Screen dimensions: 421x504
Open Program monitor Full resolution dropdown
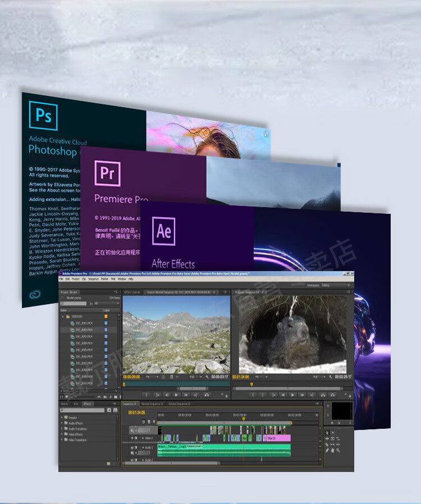click(319, 377)
